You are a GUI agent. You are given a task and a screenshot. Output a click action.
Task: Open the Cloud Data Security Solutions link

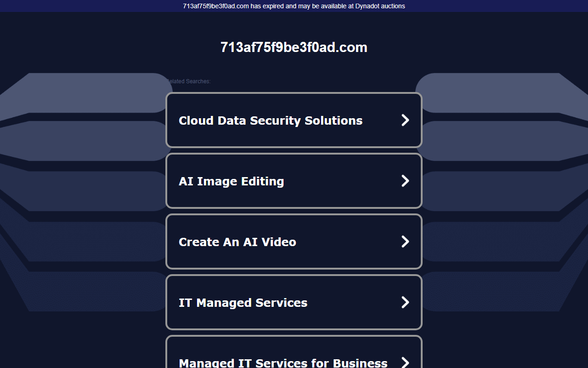tap(294, 120)
